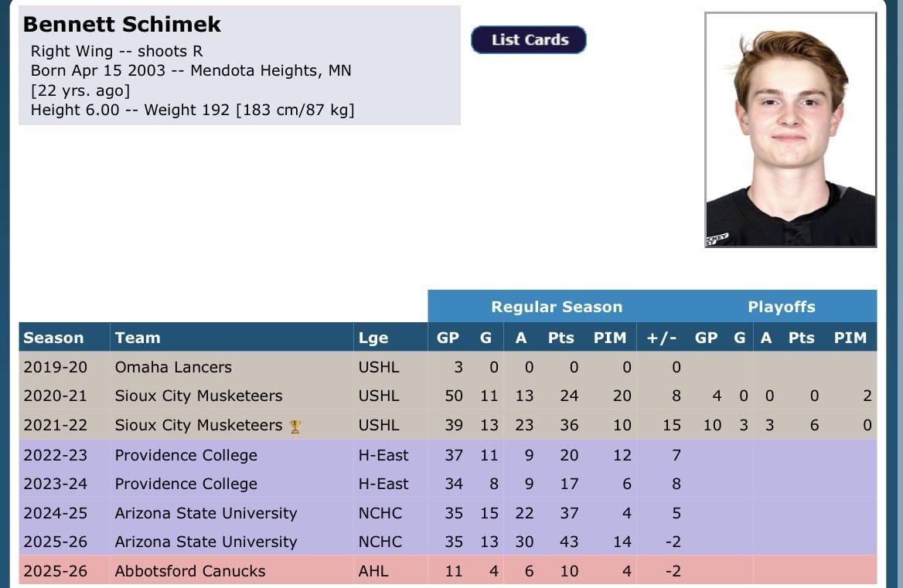Click the trophy icon beside Sioux City Musketeers
The height and width of the screenshot is (588, 903).
point(295,426)
